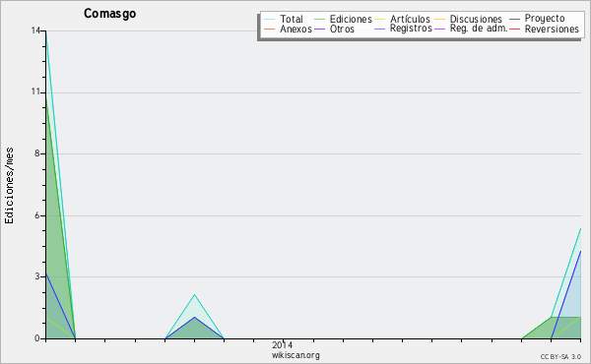Click the Registros blue line swatch in legend
The image size is (591, 364).
379,29
